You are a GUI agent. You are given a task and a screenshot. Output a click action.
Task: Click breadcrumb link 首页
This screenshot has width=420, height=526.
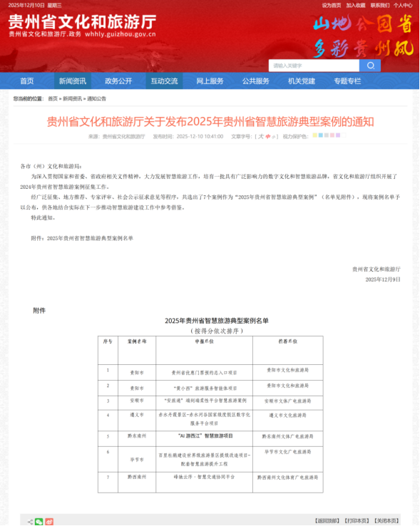pyautogui.click(x=53, y=98)
